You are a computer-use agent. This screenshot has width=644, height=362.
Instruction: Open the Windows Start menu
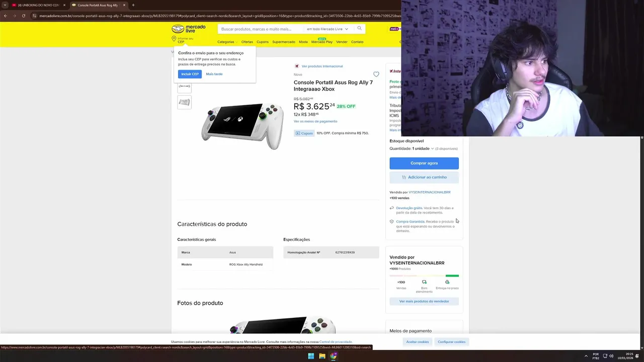coord(311,356)
